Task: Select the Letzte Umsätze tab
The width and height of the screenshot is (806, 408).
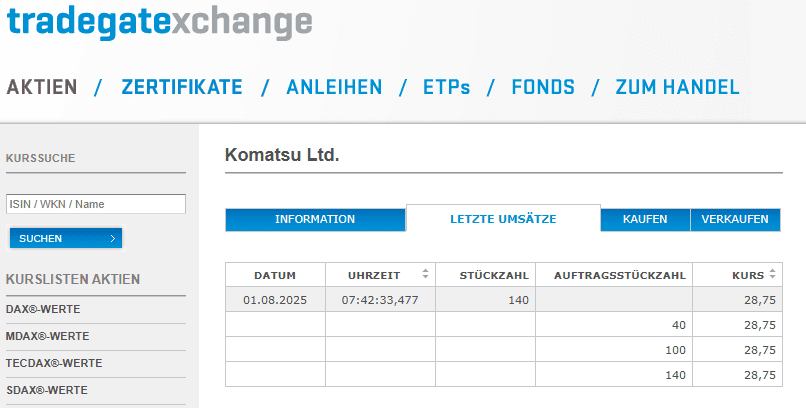Action: [503, 219]
